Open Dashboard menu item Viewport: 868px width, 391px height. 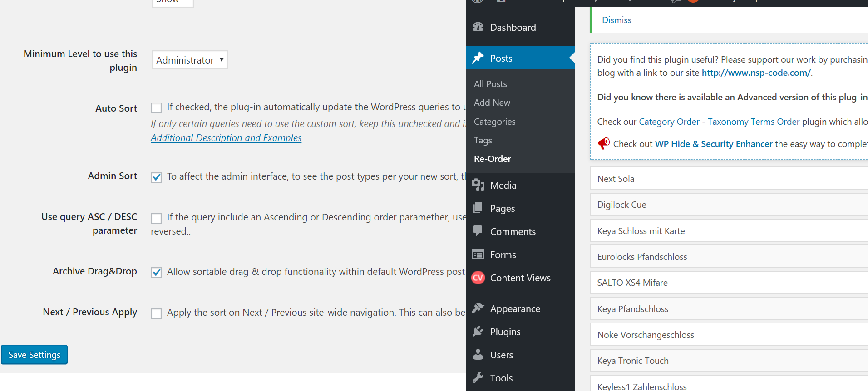520,27
